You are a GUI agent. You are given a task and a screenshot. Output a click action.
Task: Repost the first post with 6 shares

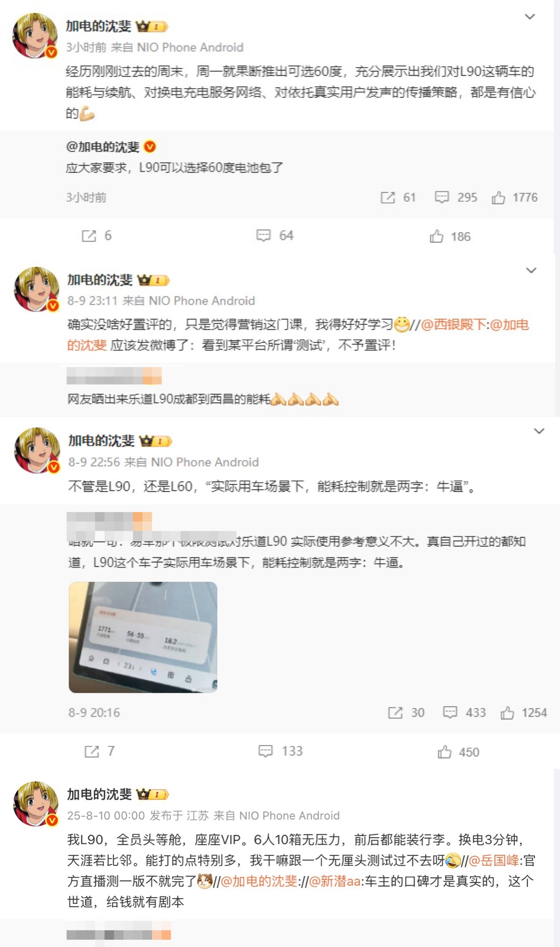coord(89,236)
